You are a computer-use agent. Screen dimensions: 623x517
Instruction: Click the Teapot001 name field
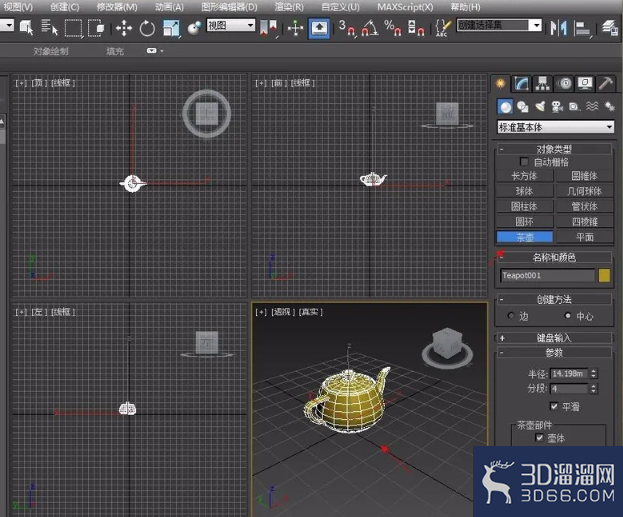point(548,275)
